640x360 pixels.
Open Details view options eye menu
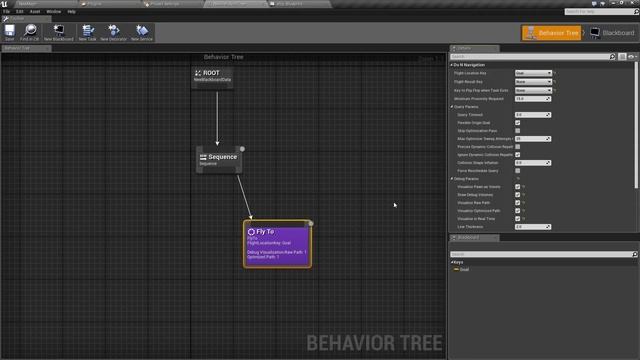pyautogui.click(x=632, y=57)
